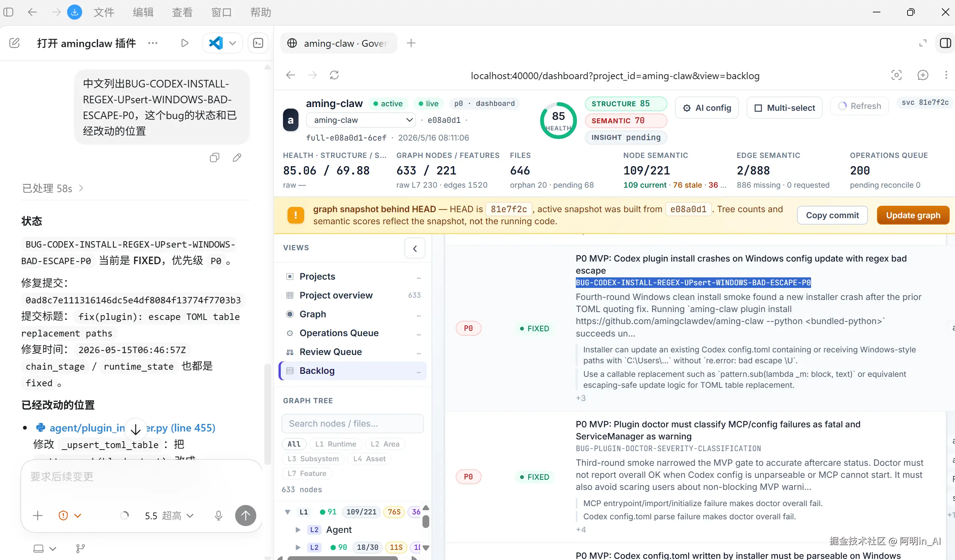This screenshot has height=560, width=955.
Task: Open the 5.5 超高 model selector
Action: pyautogui.click(x=169, y=515)
